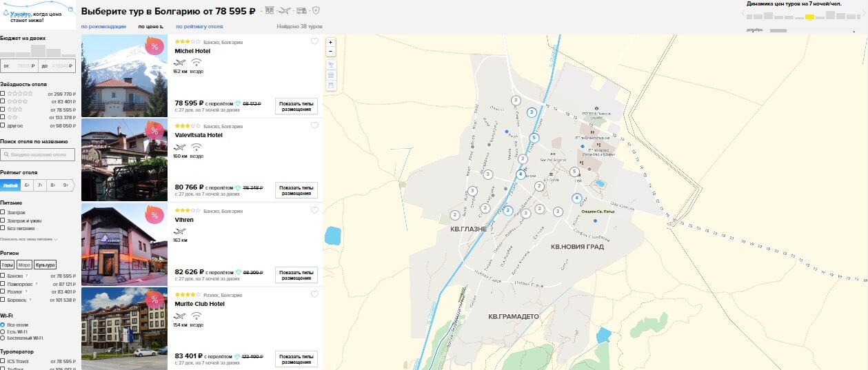The image size is (868, 370).
Task: Show accommodation types for Michel Hotel
Action: click(296, 105)
